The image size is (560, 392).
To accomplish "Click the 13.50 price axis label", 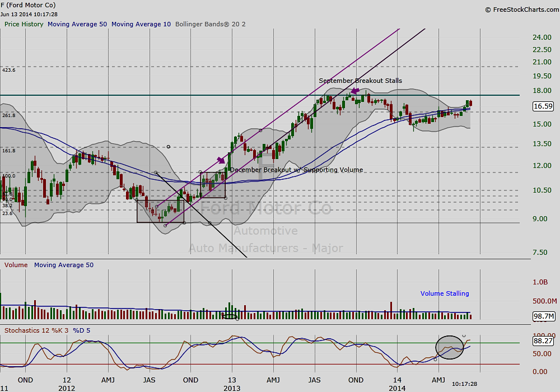I will tap(542, 144).
